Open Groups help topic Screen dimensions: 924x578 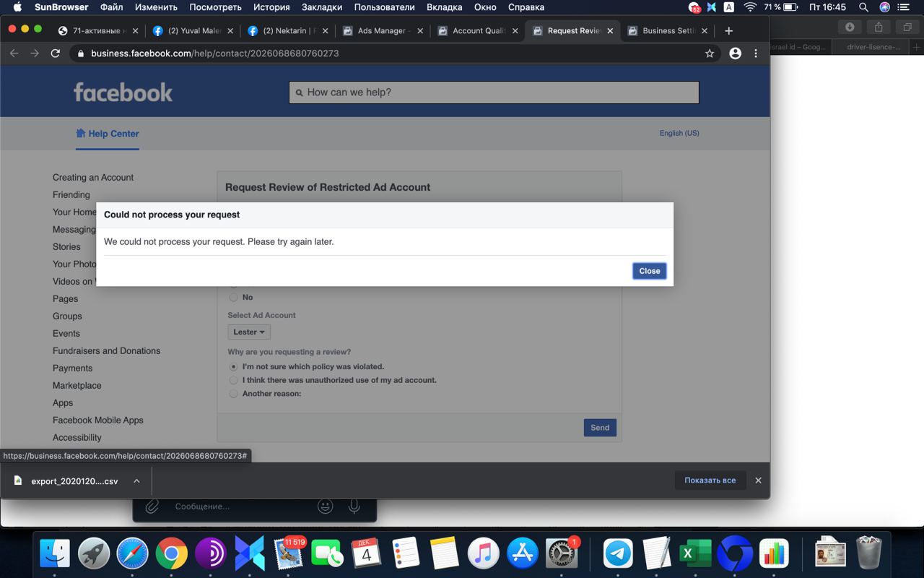click(x=67, y=316)
